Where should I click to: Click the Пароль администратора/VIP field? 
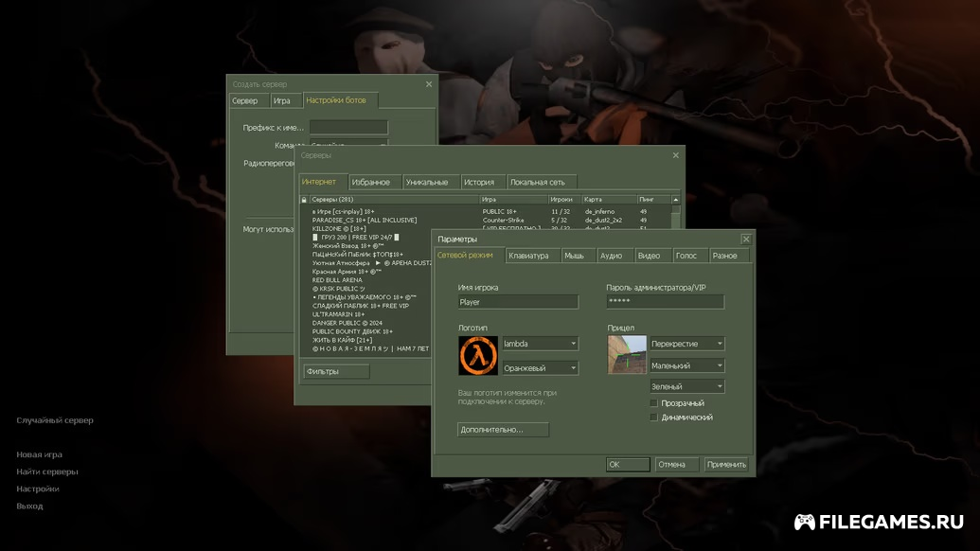(x=665, y=302)
